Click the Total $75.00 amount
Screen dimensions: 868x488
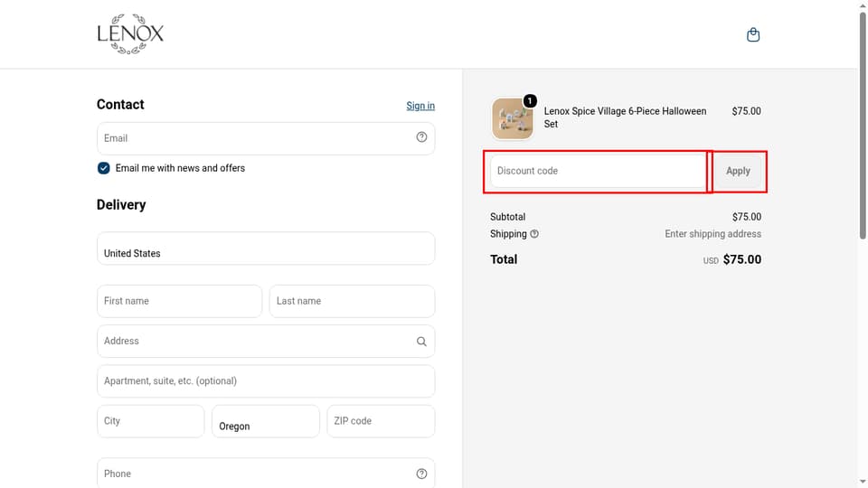[741, 259]
